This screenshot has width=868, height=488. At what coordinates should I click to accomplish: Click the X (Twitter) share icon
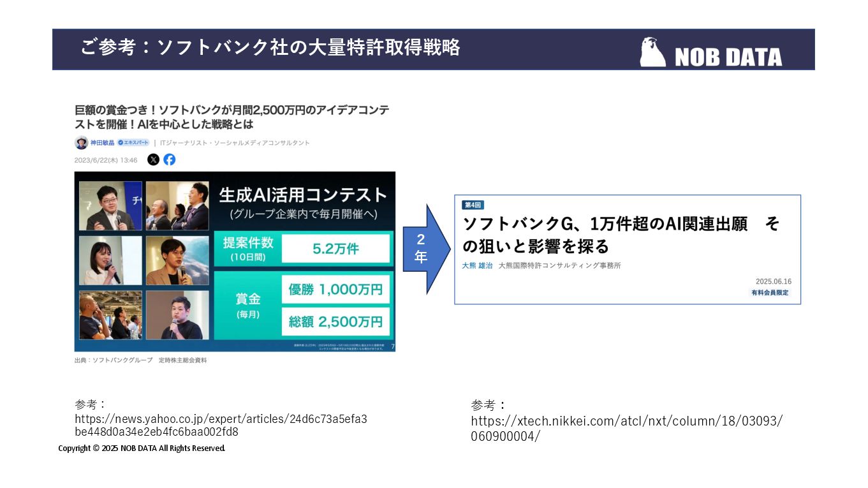click(153, 159)
